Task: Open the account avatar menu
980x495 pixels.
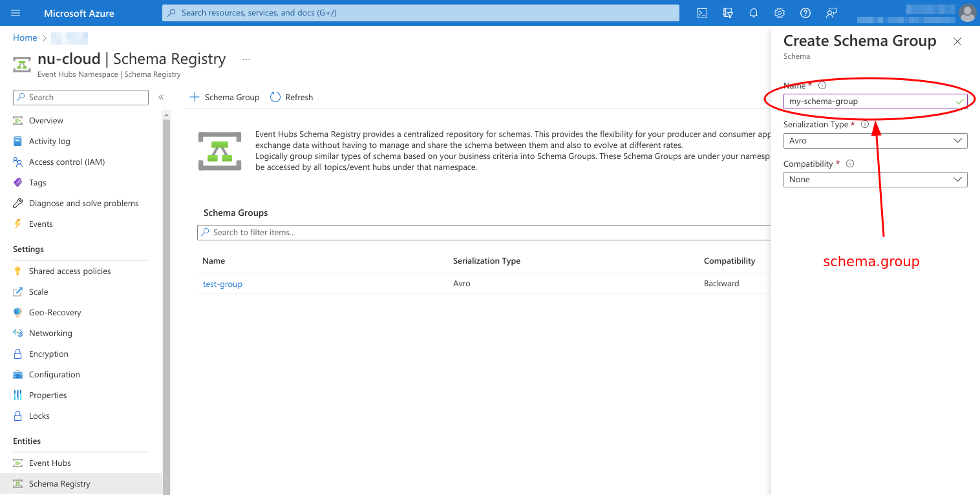Action: coord(967,13)
